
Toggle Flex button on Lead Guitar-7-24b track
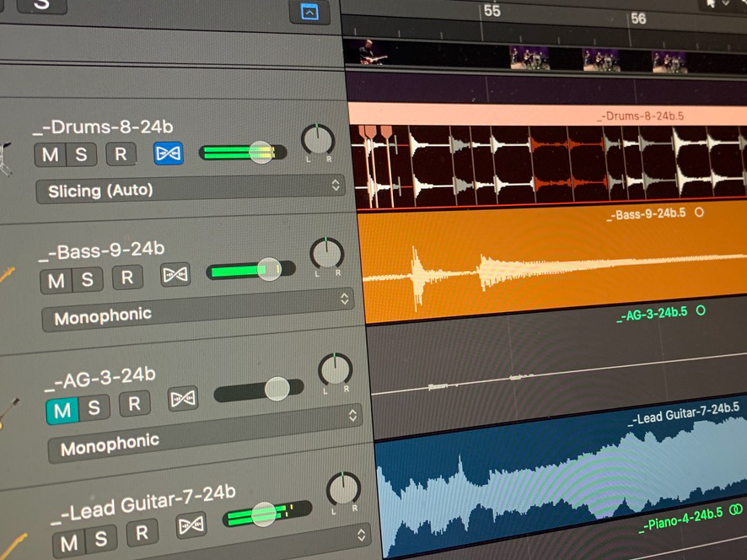(191, 525)
